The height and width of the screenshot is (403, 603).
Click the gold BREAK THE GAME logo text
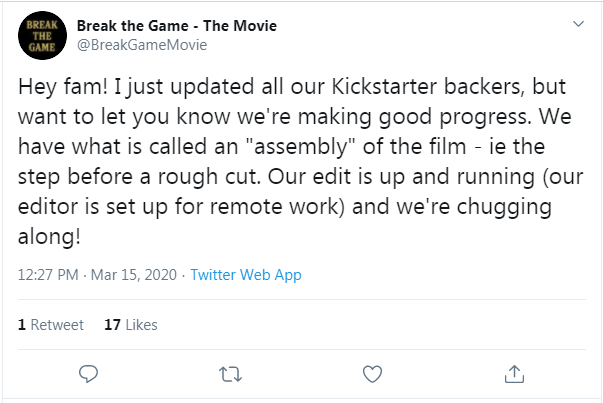pos(42,36)
